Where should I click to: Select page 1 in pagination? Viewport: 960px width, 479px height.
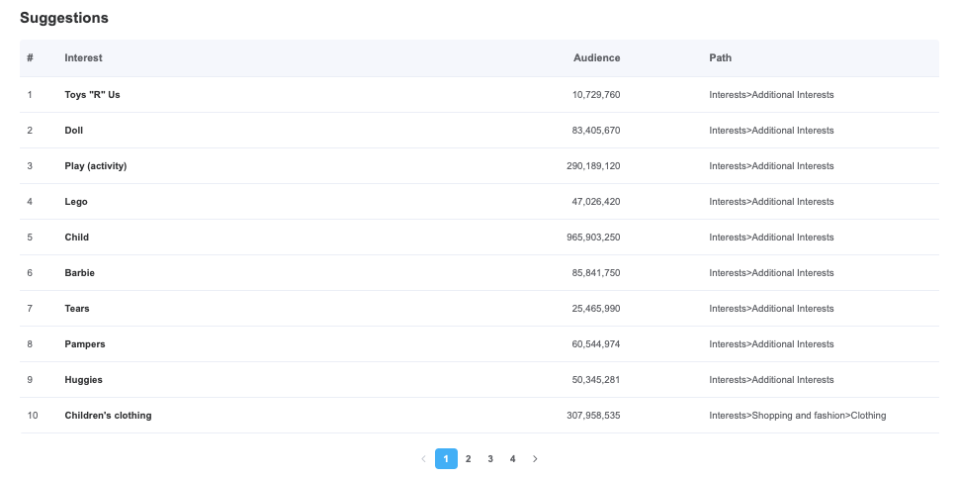coord(446,459)
